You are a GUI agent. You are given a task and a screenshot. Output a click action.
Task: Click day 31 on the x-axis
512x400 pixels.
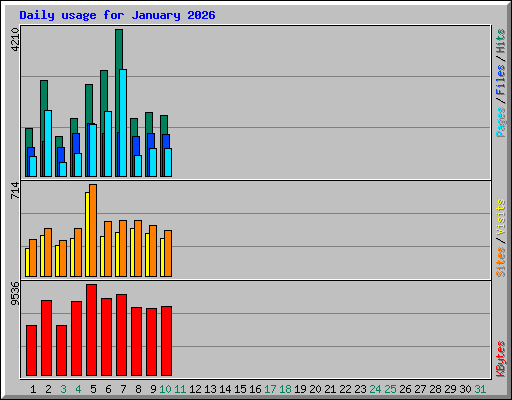click(480, 389)
